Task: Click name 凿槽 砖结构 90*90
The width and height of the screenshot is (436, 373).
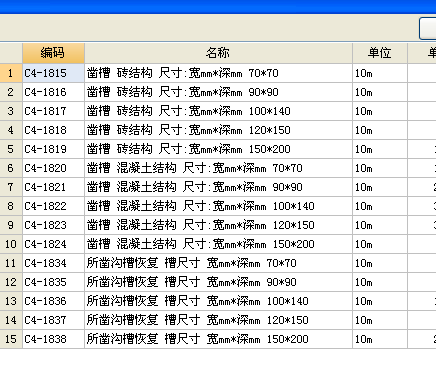Action: pyautogui.click(x=218, y=92)
